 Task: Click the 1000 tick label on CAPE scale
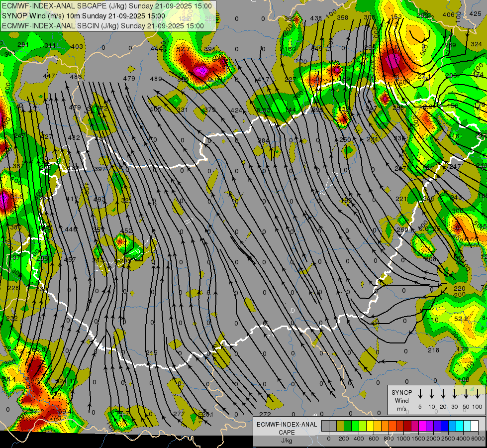coord(403,439)
